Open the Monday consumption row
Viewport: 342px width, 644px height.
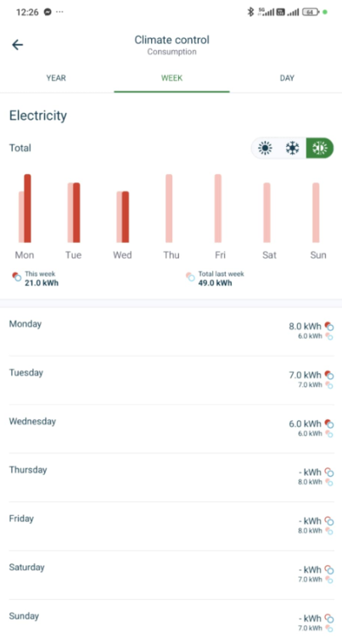tap(171, 332)
